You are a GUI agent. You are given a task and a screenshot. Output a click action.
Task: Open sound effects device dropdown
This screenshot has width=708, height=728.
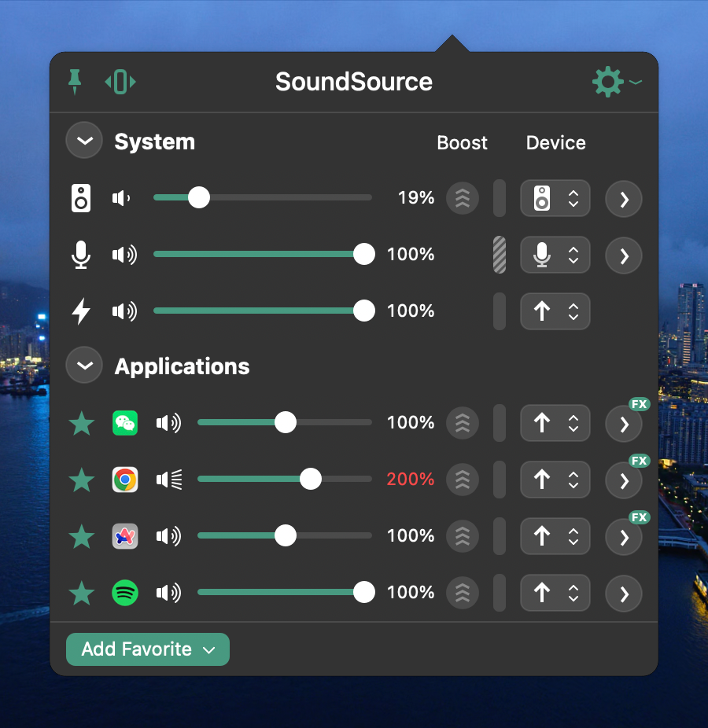coord(555,311)
